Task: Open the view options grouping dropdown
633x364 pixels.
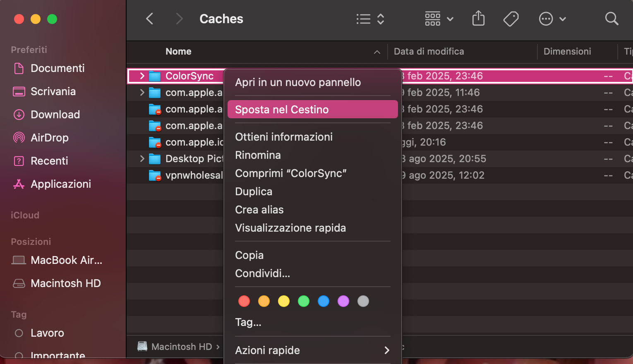Action: pos(438,19)
